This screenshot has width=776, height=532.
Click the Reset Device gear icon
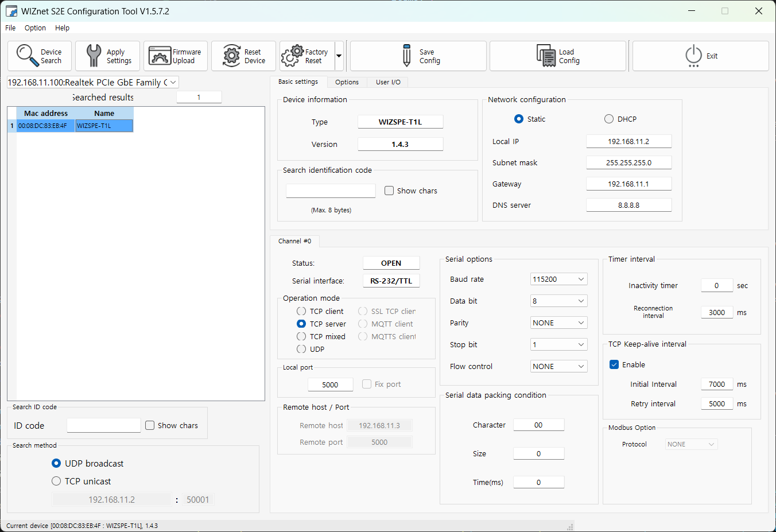(231, 56)
